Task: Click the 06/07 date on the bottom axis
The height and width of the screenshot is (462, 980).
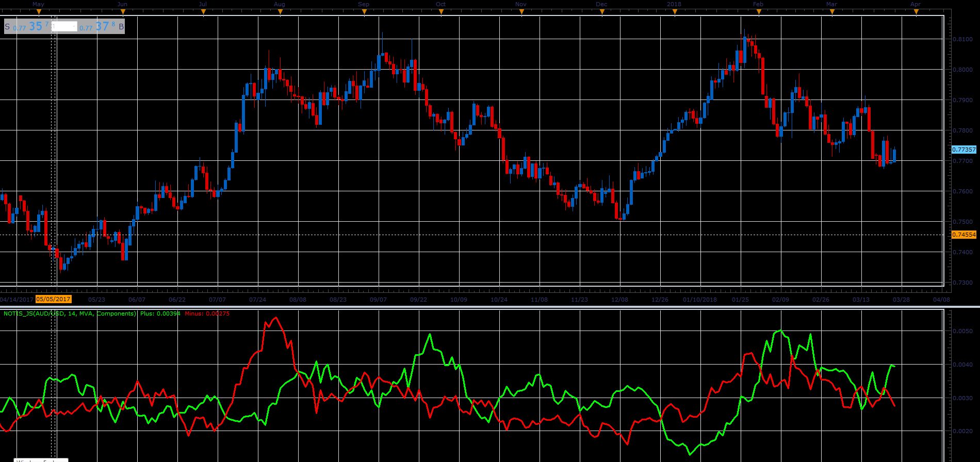Action: [137, 300]
